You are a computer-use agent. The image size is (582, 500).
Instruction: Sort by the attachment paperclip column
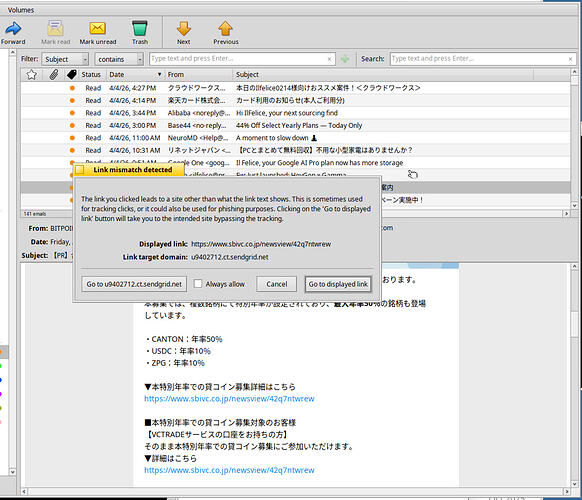54,75
